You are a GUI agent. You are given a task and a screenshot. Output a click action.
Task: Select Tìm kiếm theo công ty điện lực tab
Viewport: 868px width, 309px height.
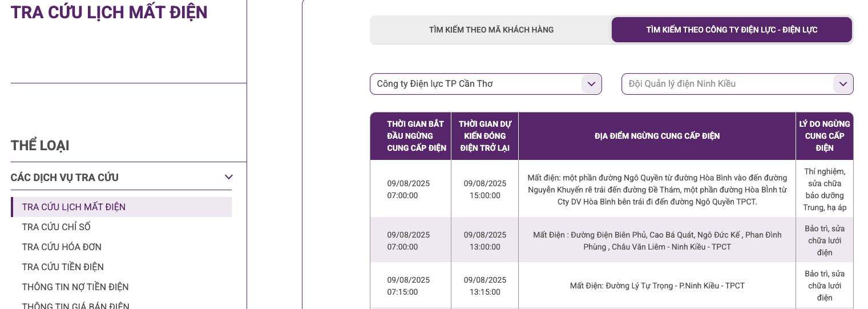(x=732, y=30)
